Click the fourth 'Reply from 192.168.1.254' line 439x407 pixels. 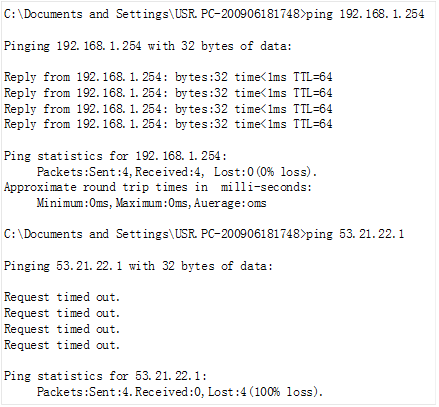168,124
